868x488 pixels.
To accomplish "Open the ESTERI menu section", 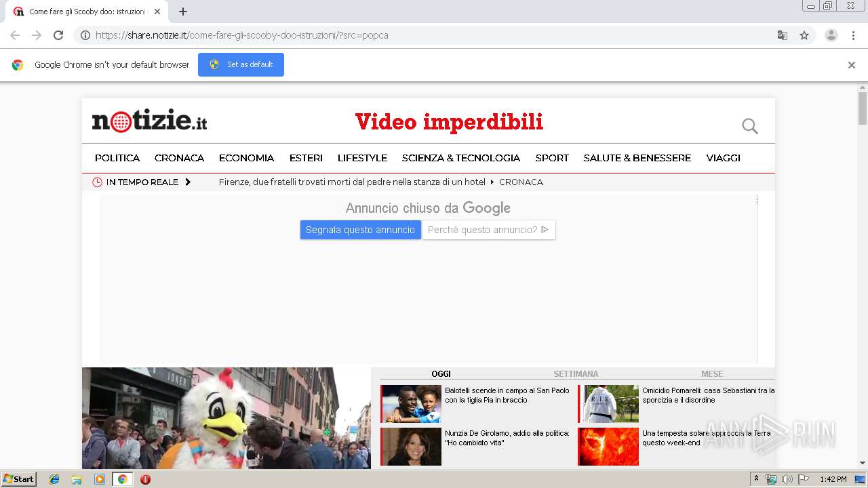I will (306, 158).
